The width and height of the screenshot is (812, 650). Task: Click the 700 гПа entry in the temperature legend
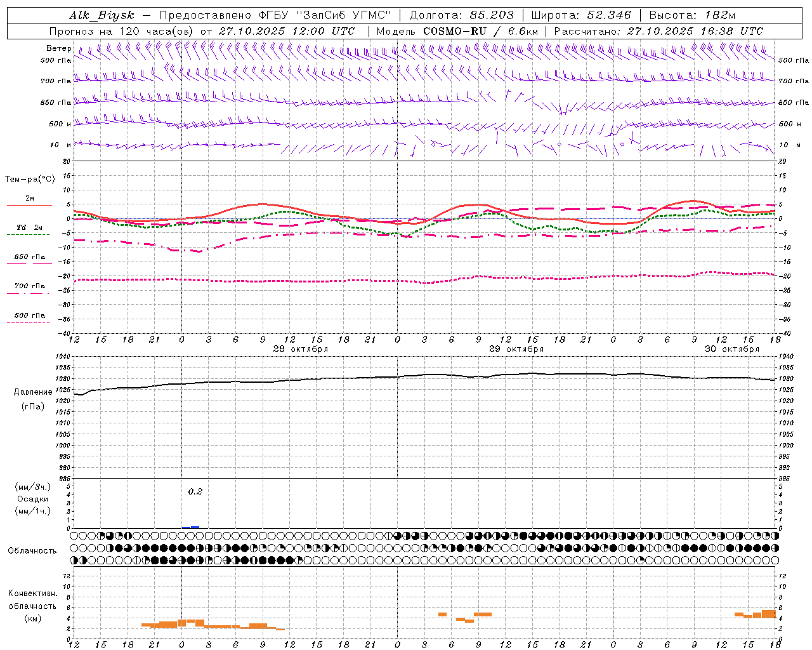click(x=30, y=286)
